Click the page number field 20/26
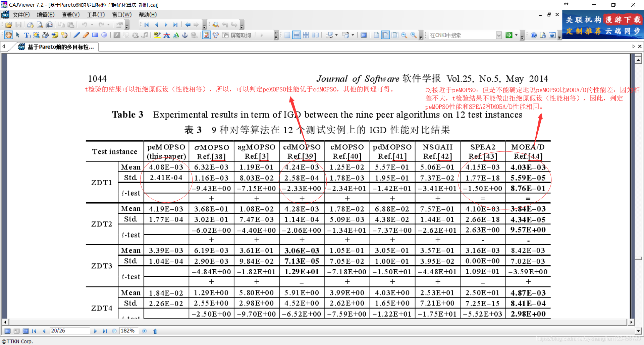Viewport: 644px width, 345px height. (70, 331)
